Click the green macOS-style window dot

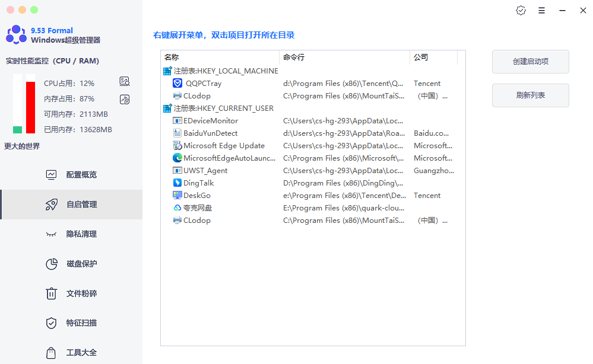34,10
